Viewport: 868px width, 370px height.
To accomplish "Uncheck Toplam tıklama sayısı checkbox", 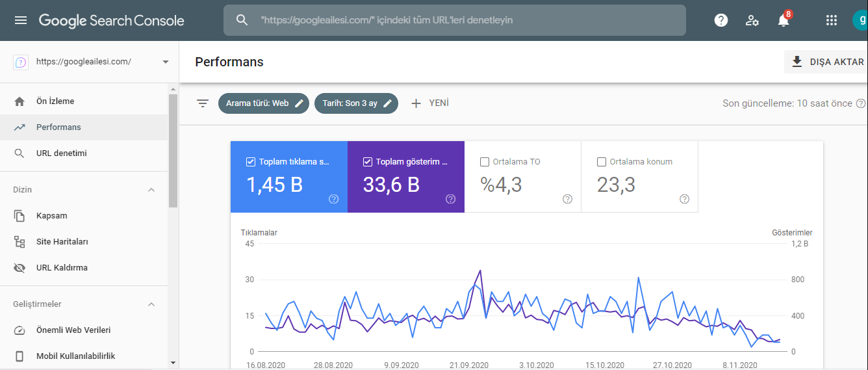I will point(251,162).
